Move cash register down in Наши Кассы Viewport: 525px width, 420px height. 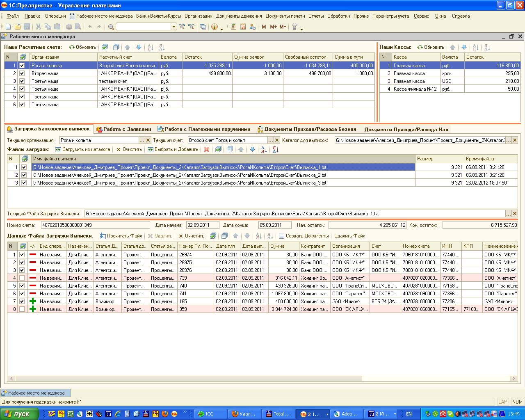464,47
